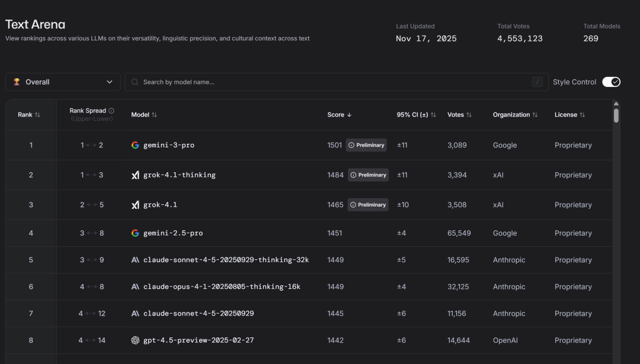640x364 pixels.
Task: Click the Votes column header
Action: 460,115
